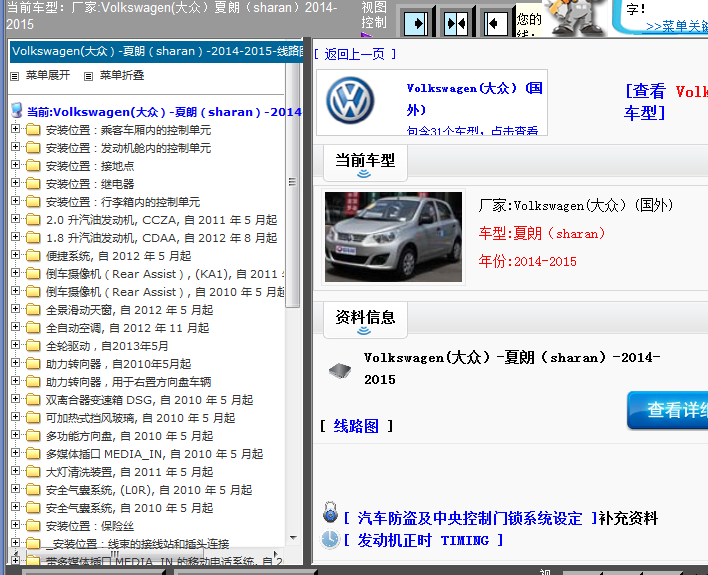
Task: Click the silver car thumbnail image
Action: [x=379, y=236]
